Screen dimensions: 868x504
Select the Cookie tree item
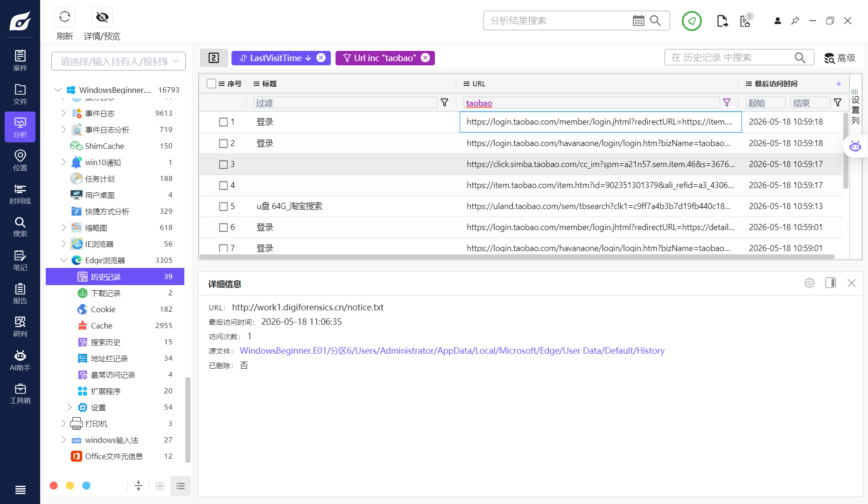click(115, 309)
